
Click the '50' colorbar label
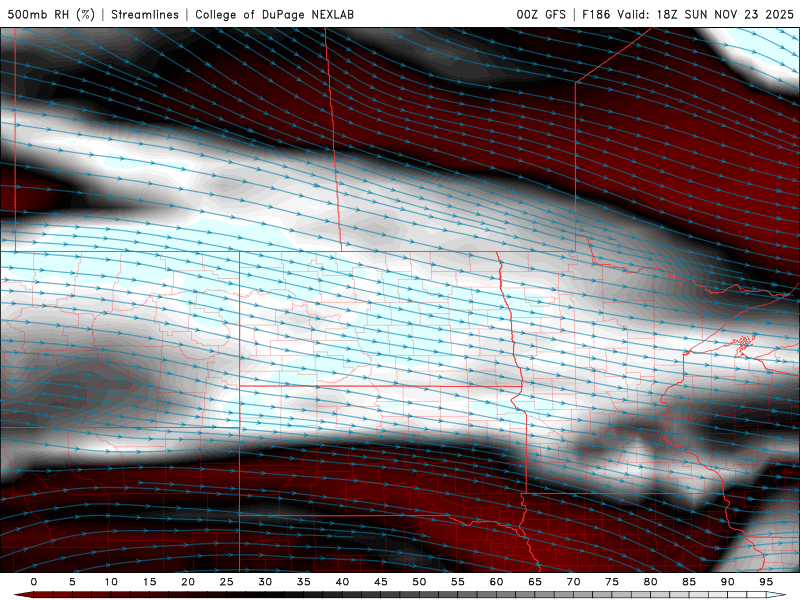tap(419, 582)
